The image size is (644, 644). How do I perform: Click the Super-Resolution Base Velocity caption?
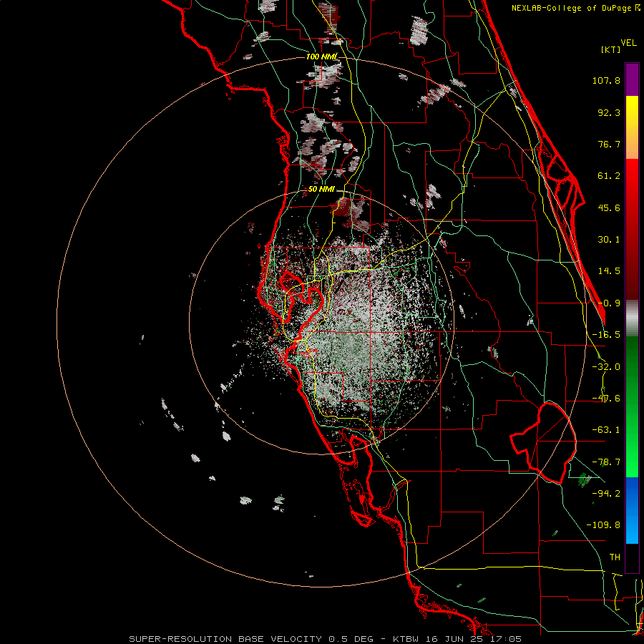tap(326, 639)
